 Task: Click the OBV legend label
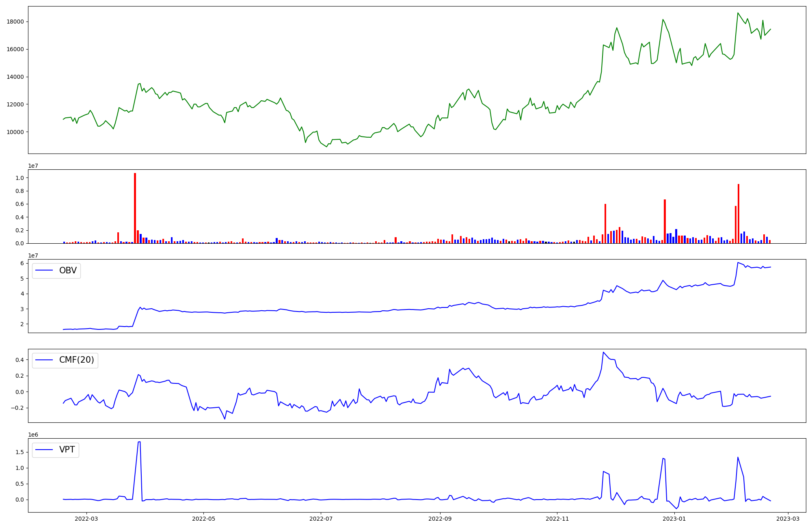(68, 270)
